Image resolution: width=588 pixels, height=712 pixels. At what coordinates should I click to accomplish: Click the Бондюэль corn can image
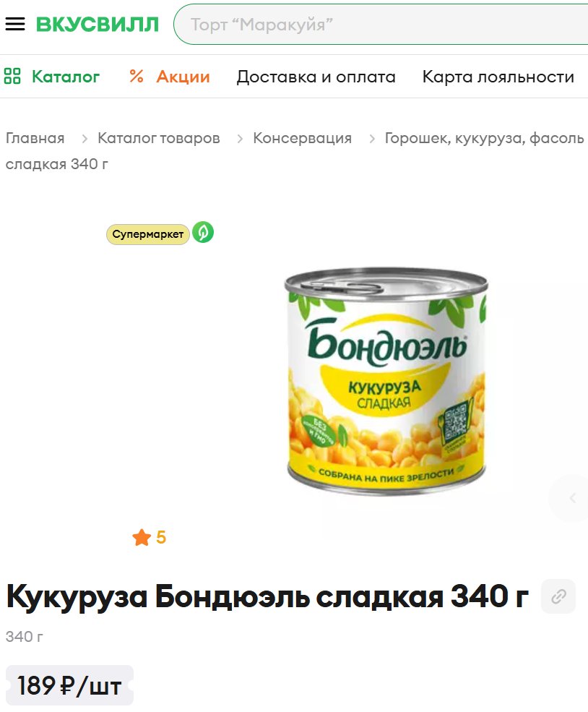pyautogui.click(x=386, y=380)
